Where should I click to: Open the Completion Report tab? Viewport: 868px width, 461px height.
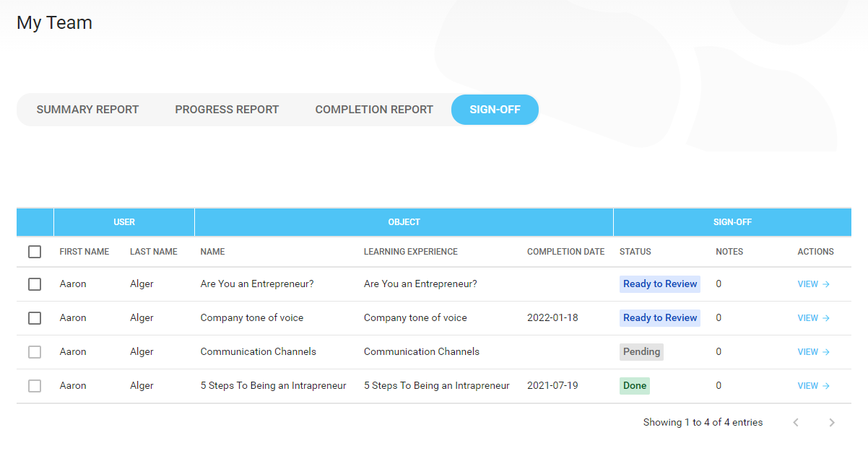[x=373, y=109]
